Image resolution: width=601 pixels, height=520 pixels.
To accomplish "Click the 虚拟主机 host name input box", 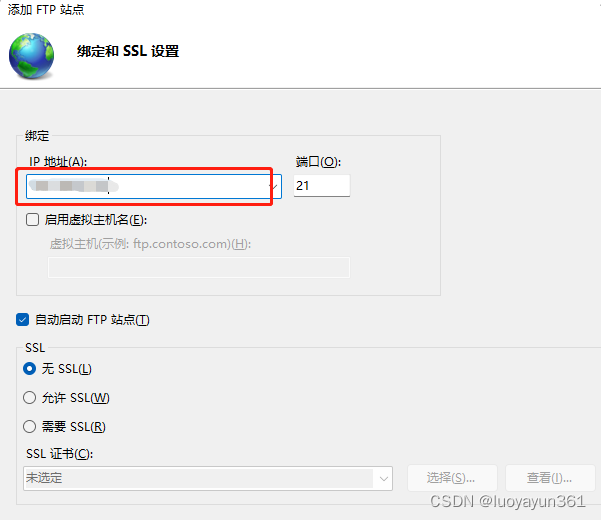I will pos(199,267).
